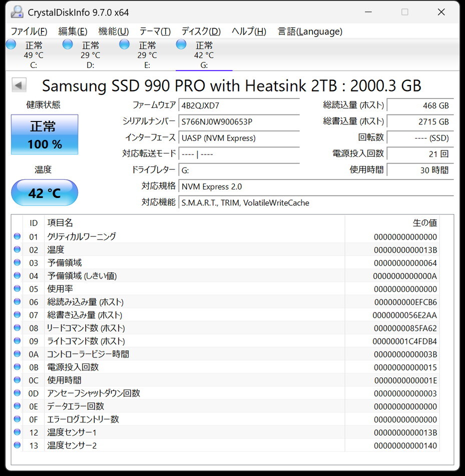
Task: Click the rotation rate value ---- (SSD)
Action: click(420, 138)
